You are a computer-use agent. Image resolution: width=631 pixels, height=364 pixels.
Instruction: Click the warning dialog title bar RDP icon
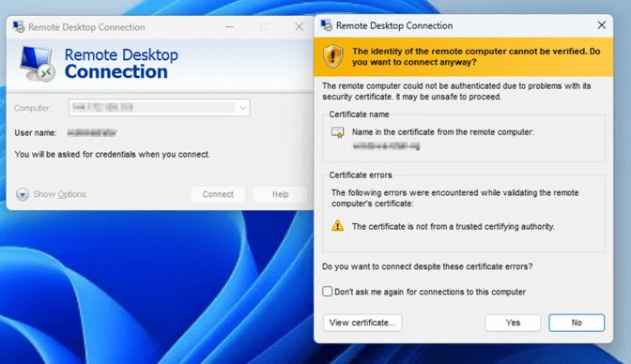tap(327, 25)
